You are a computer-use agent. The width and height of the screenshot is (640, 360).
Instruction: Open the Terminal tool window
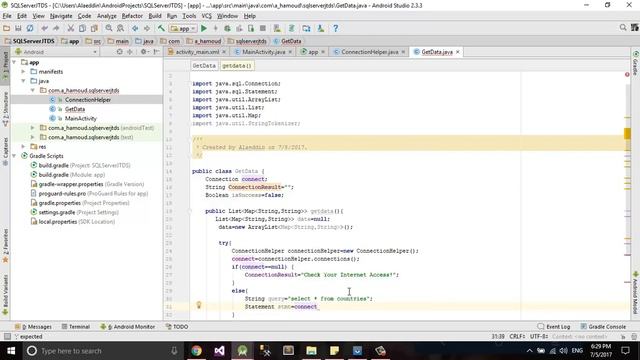pos(76,327)
